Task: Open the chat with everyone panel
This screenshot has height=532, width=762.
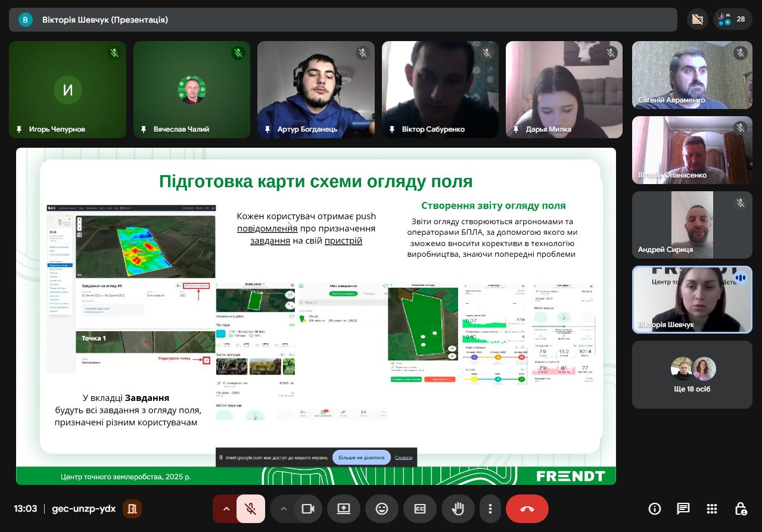Action: [683, 509]
